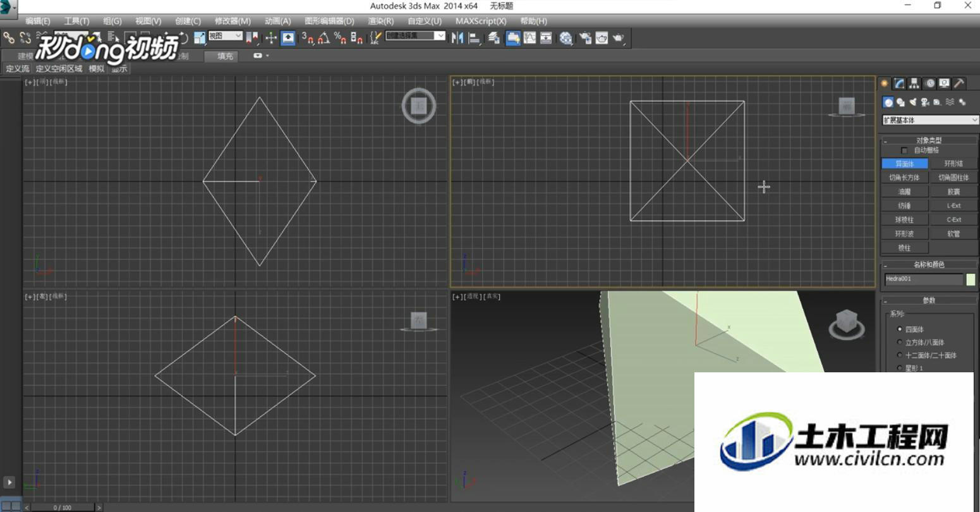Open the Schematic View icon
Image resolution: width=980 pixels, height=512 pixels.
546,38
